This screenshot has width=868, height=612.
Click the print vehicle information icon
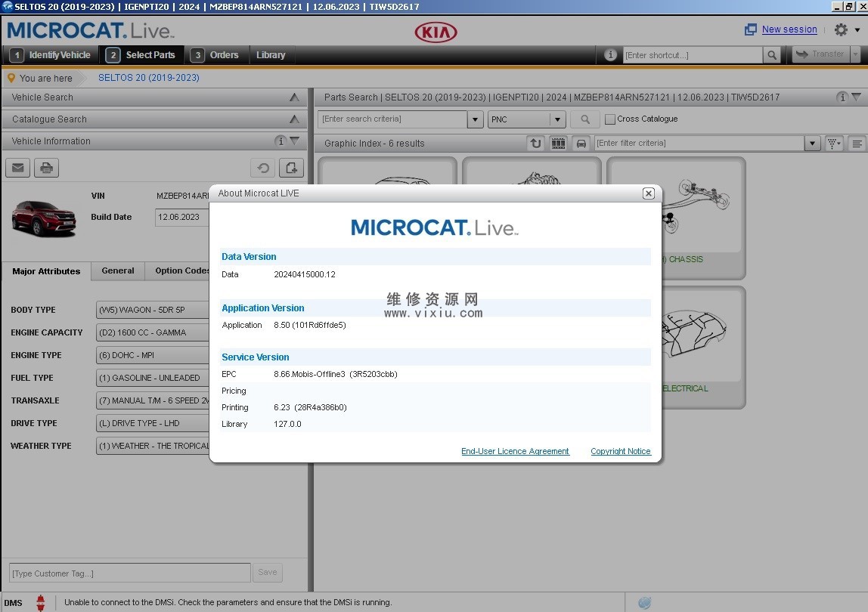(47, 168)
